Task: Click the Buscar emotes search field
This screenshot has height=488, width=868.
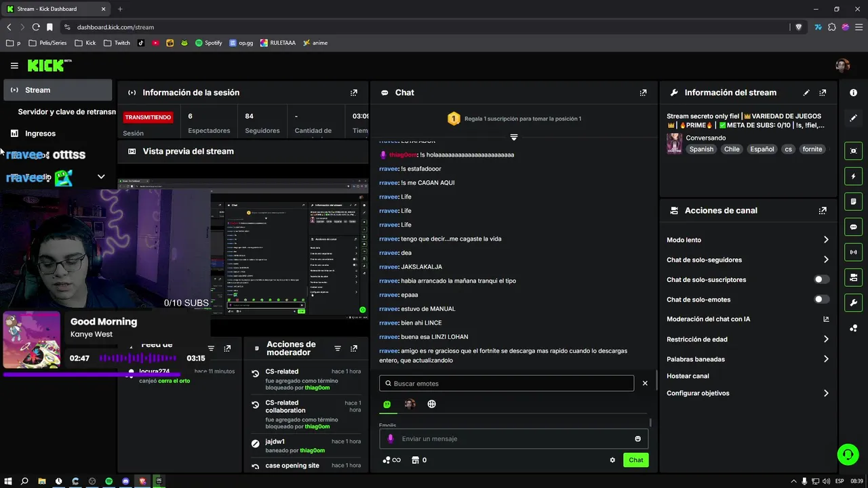Action: tap(507, 384)
